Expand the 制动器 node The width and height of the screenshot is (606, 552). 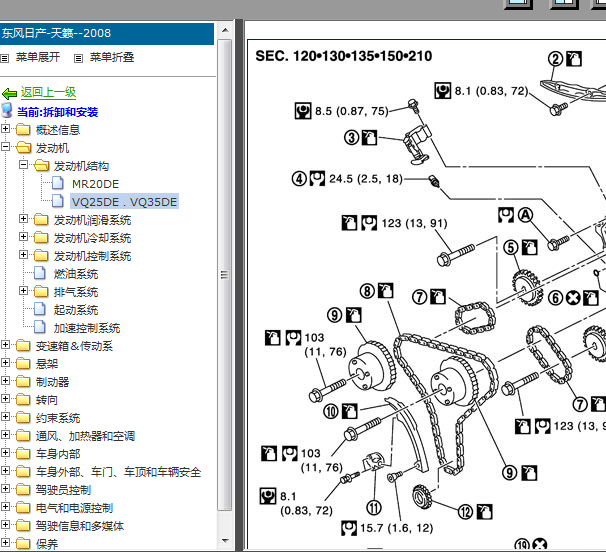pos(5,380)
